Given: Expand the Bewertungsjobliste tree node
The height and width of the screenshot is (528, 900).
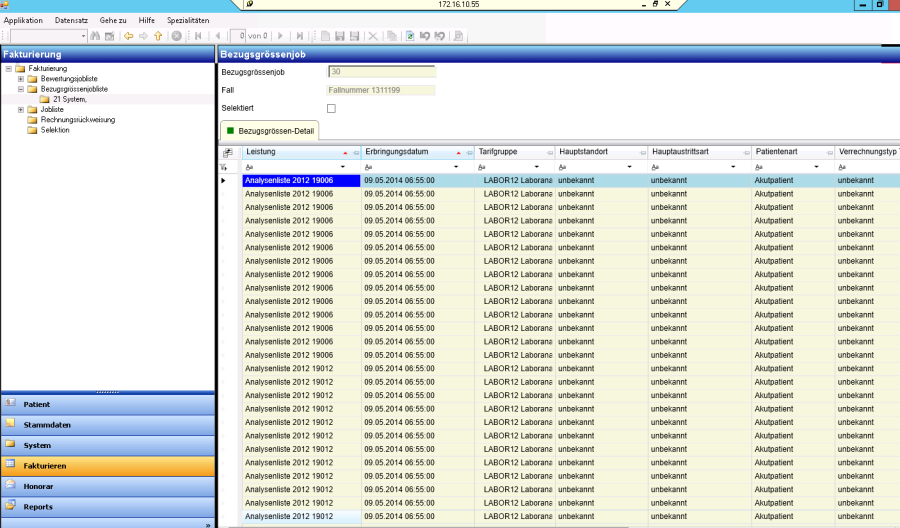Looking at the screenshot, I should [21, 79].
